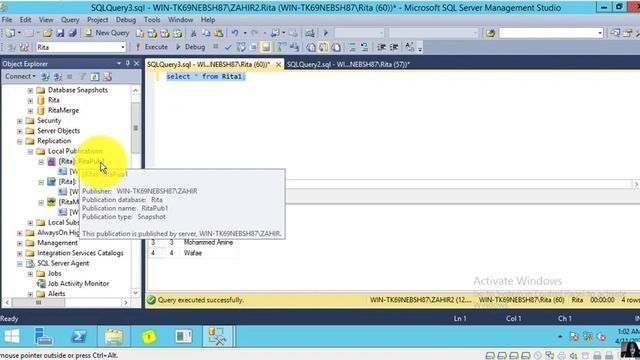Select Job Activity Monitor tree item
Screen dimensions: 640x360
pyautogui.click(x=78, y=283)
